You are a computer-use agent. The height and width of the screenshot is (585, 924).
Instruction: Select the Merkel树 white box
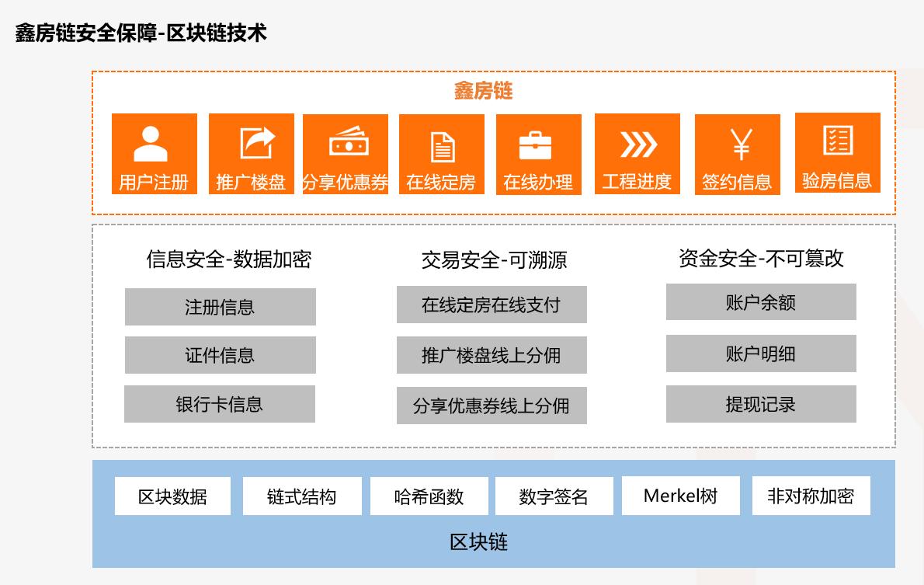pyautogui.click(x=681, y=496)
